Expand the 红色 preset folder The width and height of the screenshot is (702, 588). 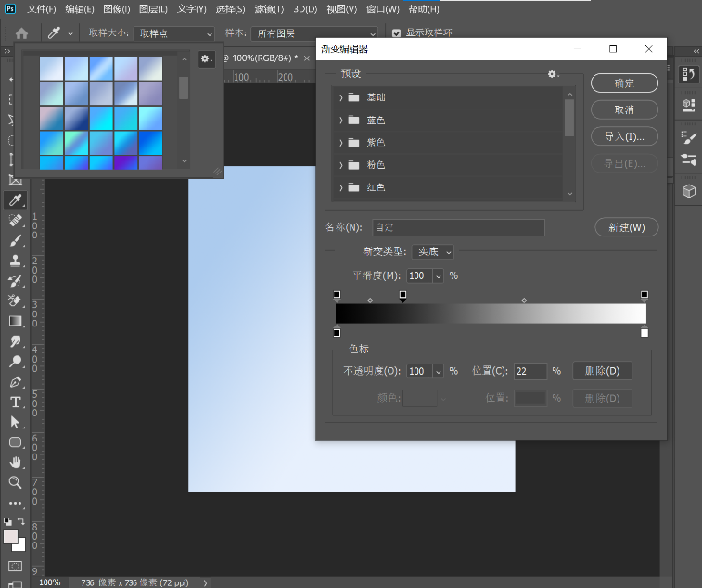pyautogui.click(x=340, y=187)
